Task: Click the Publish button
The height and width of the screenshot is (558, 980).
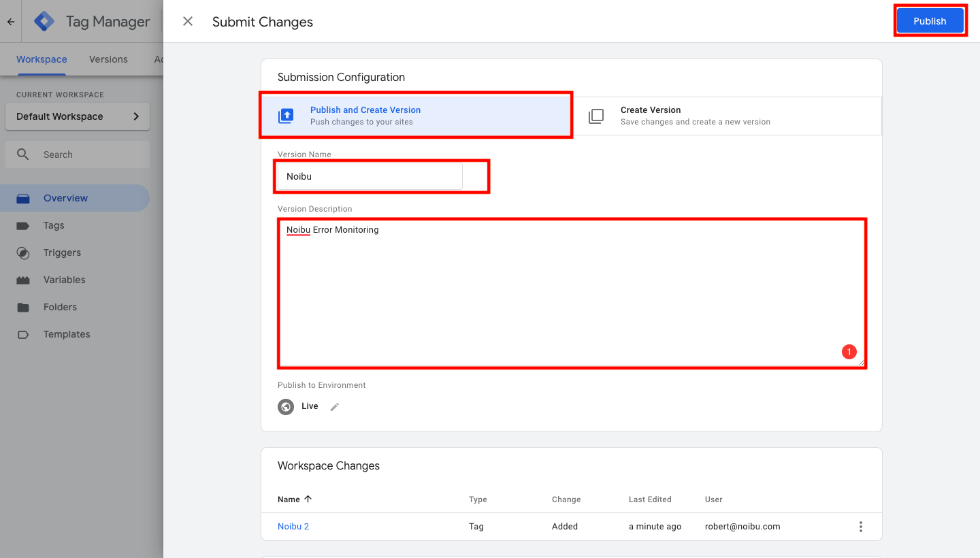Action: [x=930, y=21]
